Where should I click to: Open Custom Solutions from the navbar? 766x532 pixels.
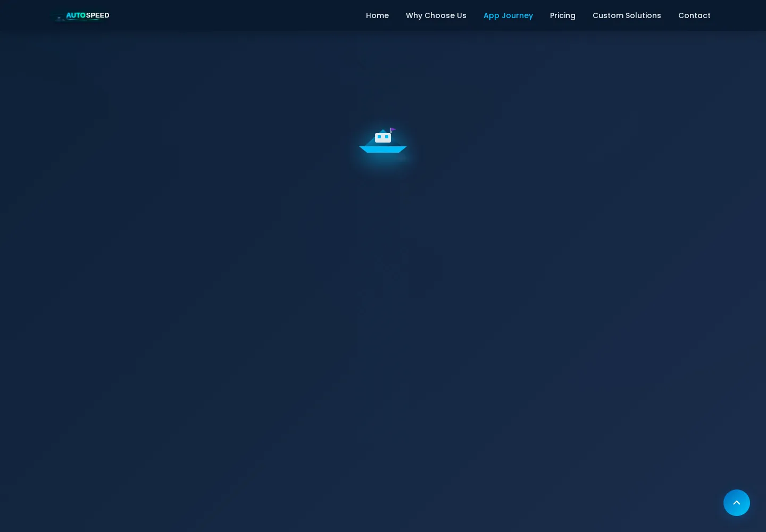pos(627,15)
